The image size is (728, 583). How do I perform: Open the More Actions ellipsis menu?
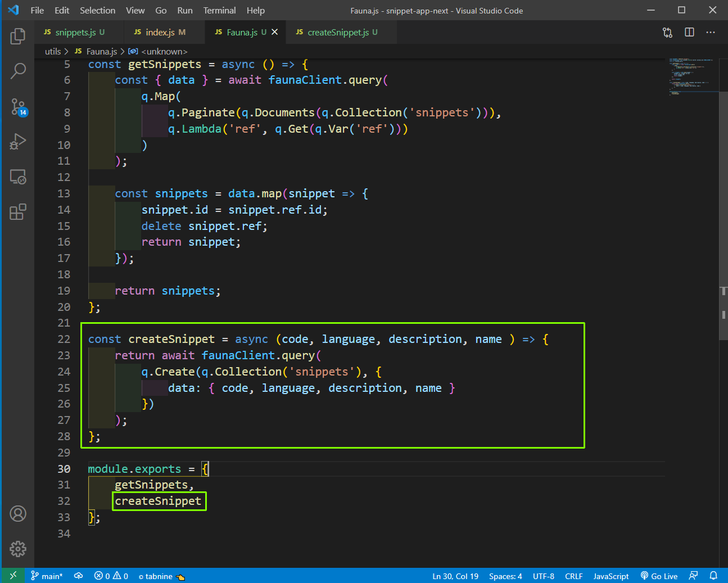click(711, 33)
